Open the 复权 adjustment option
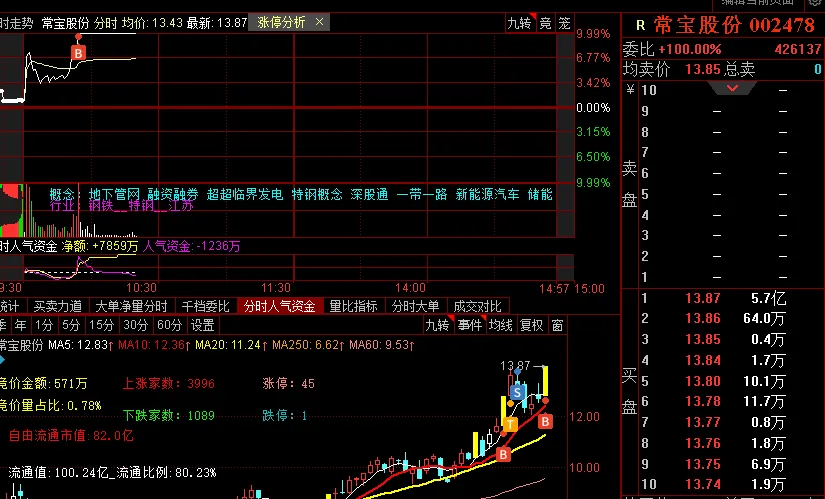The image size is (825, 499). tap(531, 325)
